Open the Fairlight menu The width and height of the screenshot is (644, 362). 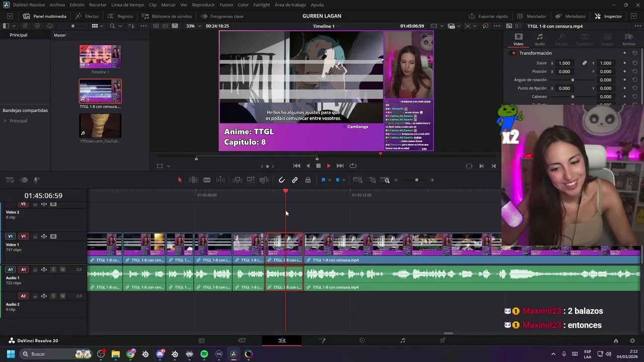[x=262, y=5]
